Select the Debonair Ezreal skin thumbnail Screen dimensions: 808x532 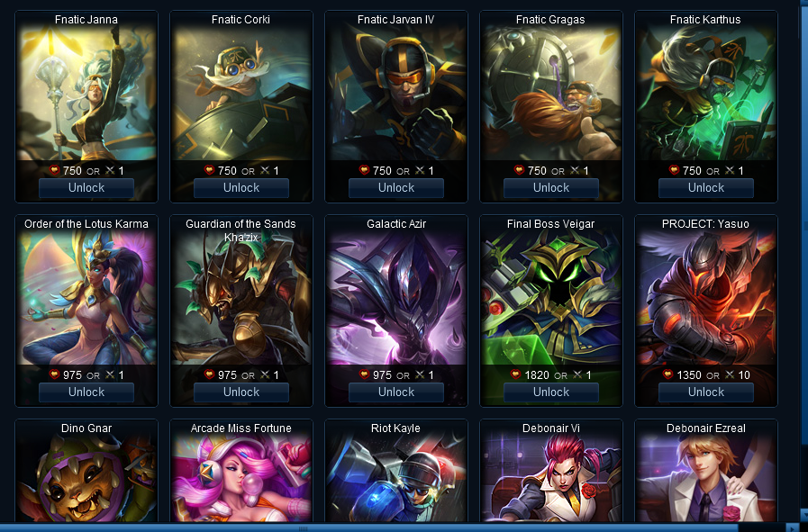pos(706,478)
